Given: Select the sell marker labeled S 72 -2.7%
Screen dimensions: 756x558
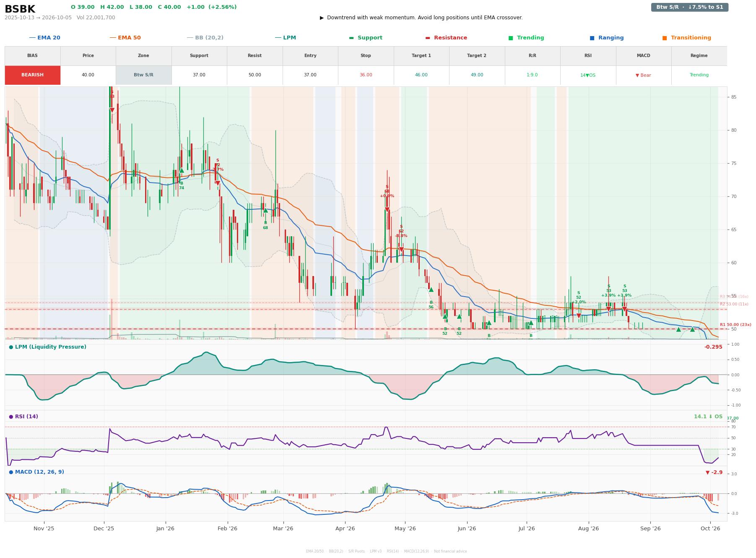Looking at the screenshot, I should click(218, 183).
